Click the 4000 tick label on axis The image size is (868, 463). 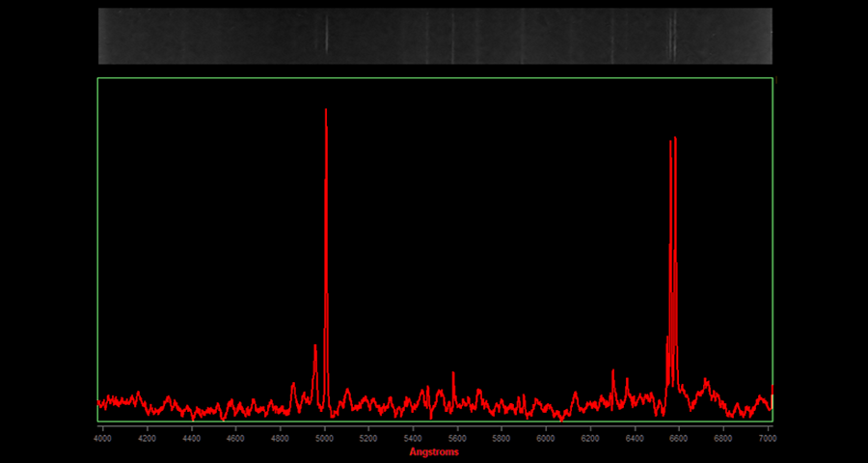point(103,438)
